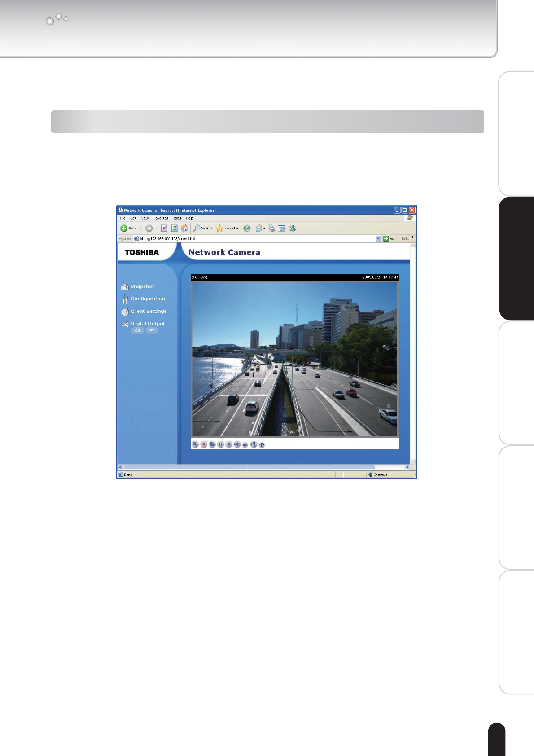
Task: Click the TOSHIBA logo
Action: 142,252
